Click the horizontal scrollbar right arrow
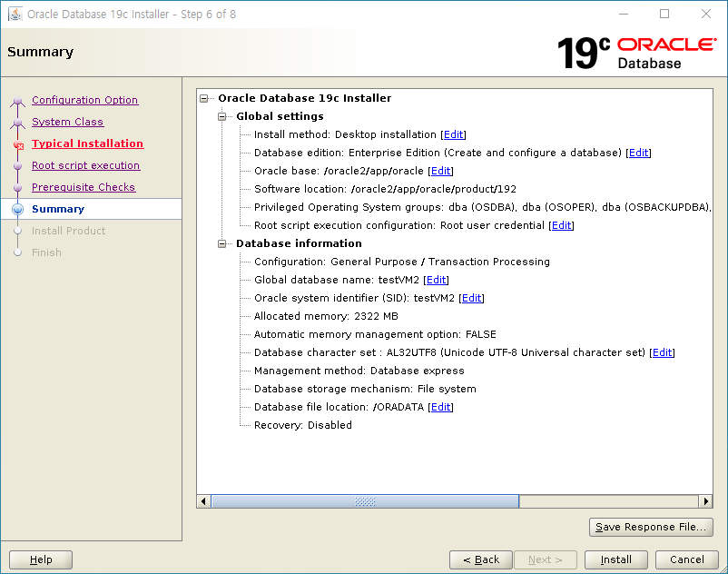This screenshot has width=728, height=574. [x=705, y=501]
